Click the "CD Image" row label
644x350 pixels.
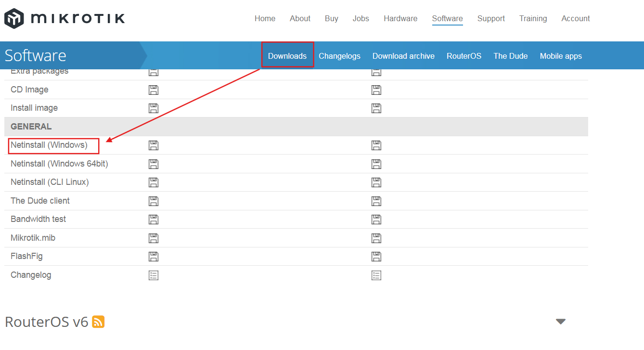[29, 90]
